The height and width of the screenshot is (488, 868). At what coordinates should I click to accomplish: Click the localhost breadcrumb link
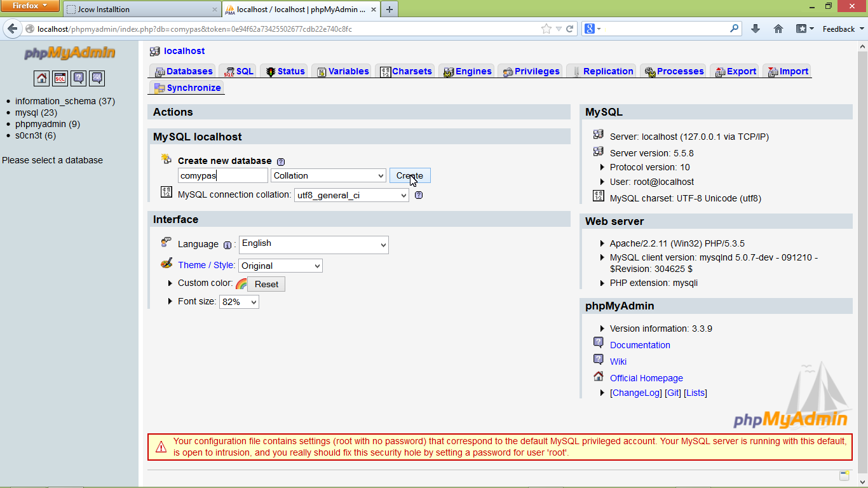pyautogui.click(x=184, y=51)
